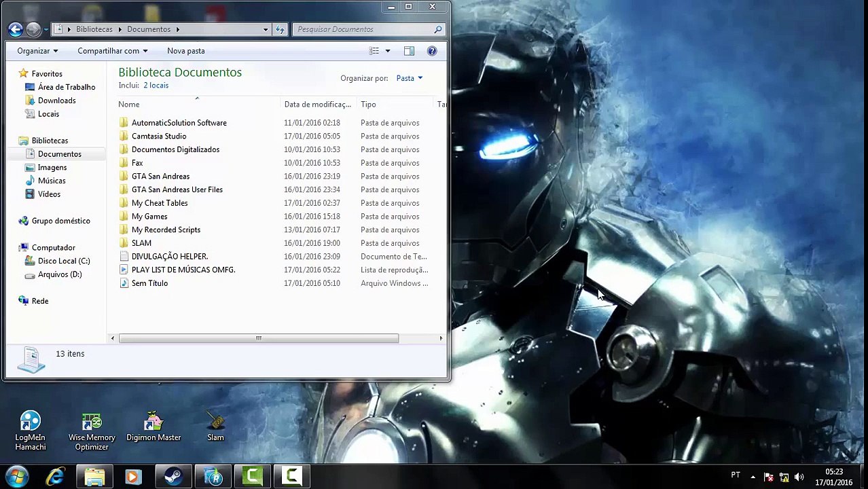This screenshot has height=489, width=868.
Task: Open Steam from the taskbar
Action: coord(173,477)
